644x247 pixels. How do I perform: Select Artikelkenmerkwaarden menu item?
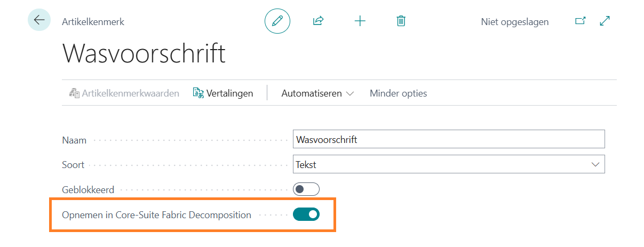tap(130, 93)
